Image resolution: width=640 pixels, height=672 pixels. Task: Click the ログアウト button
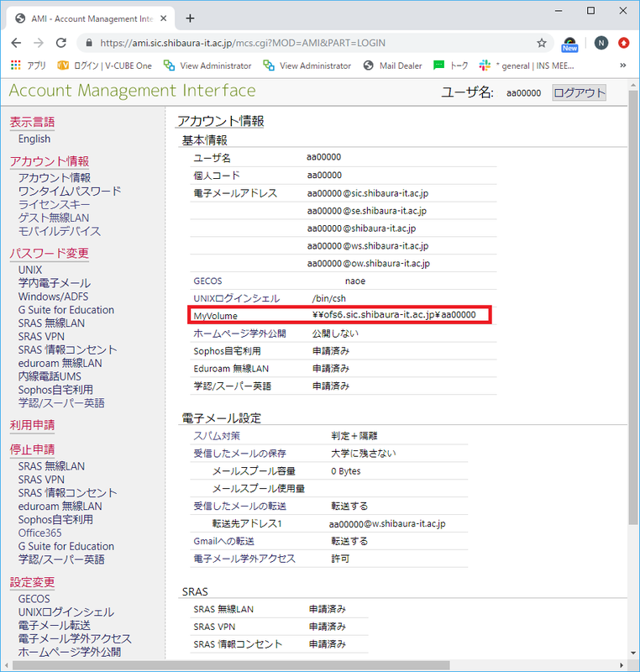[580, 92]
